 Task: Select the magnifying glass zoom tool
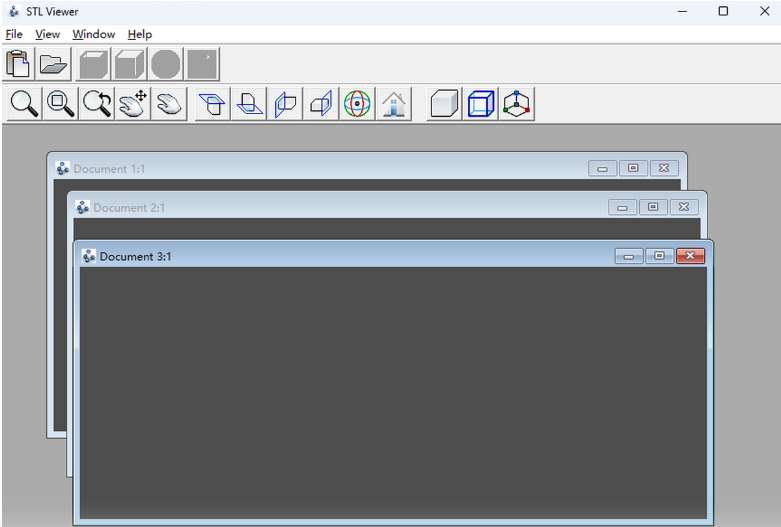click(25, 103)
